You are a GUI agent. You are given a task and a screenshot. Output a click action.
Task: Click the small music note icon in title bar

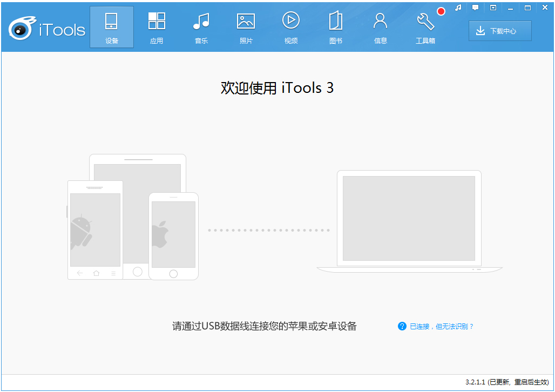click(458, 8)
